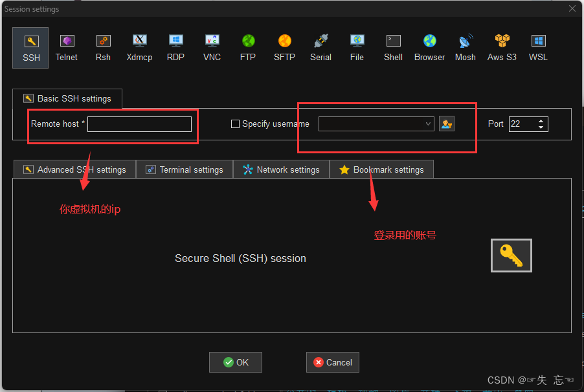This screenshot has width=584, height=392.
Task: Select the Mosh session type
Action: 465,47
